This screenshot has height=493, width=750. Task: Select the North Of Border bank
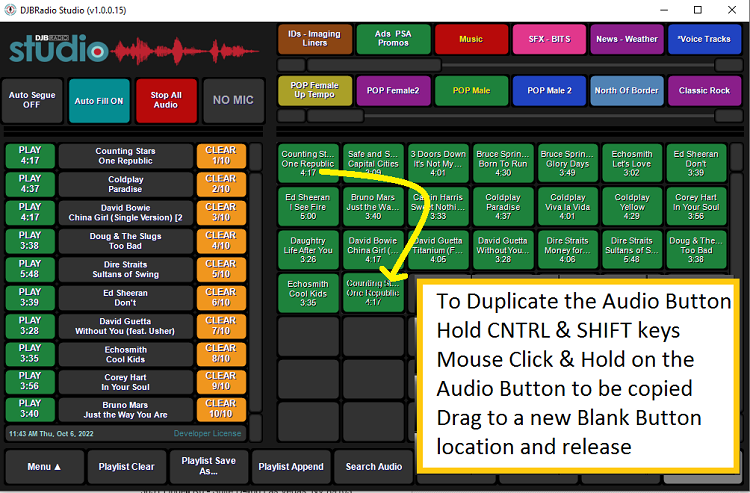click(627, 90)
